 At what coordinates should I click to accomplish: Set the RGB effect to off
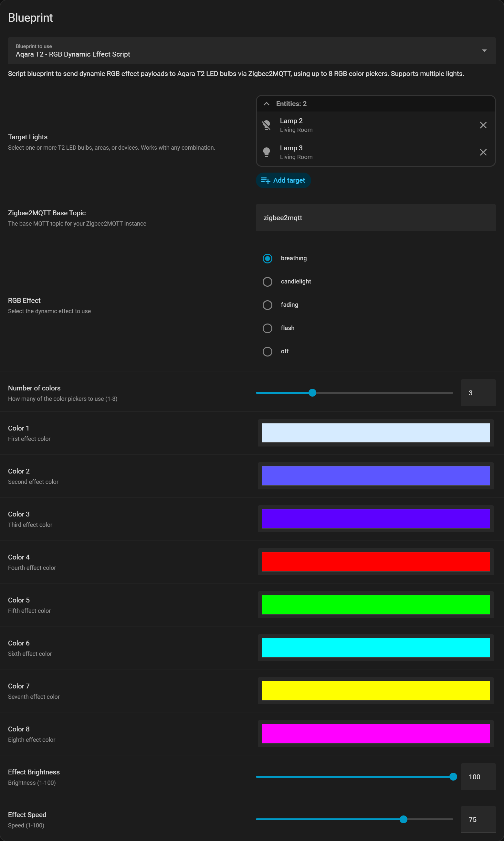click(x=268, y=352)
